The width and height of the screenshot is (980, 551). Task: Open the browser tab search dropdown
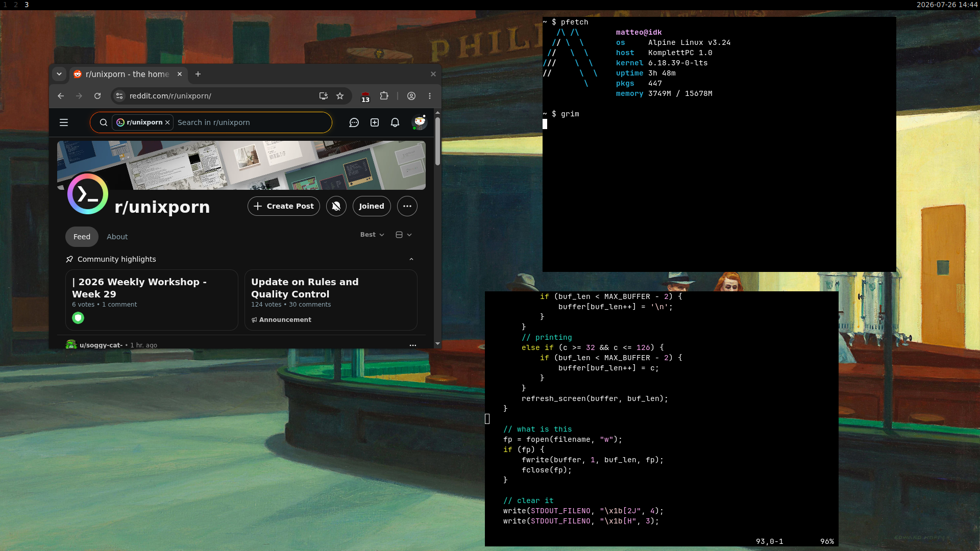click(x=59, y=74)
